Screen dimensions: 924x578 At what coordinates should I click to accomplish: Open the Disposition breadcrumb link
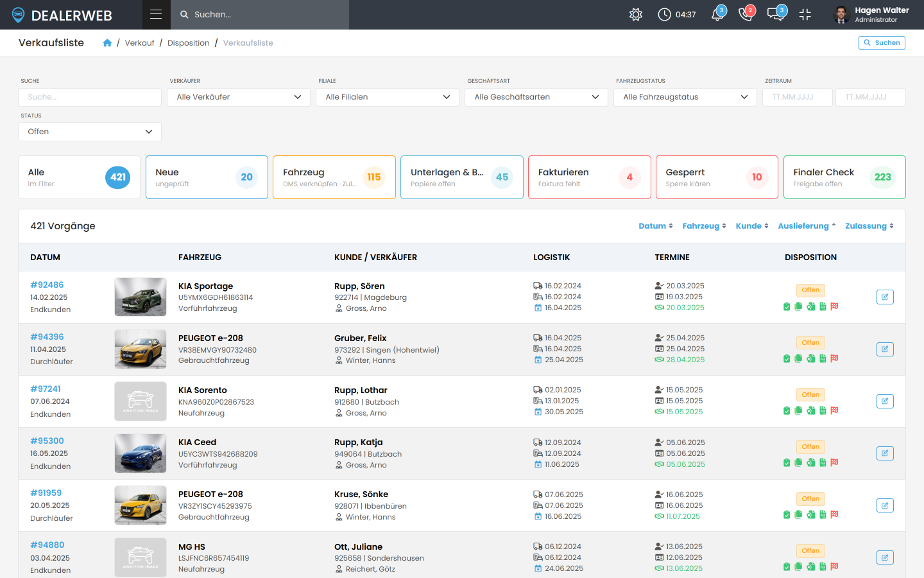[x=189, y=43]
